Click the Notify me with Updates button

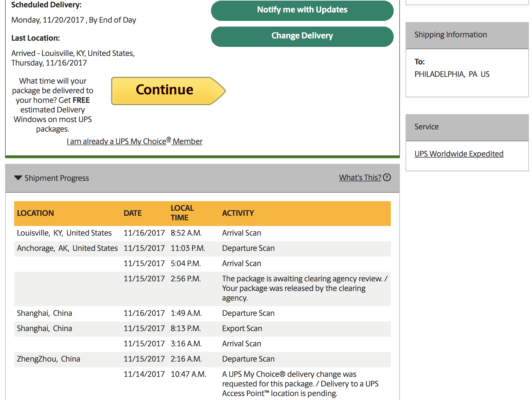click(x=302, y=10)
